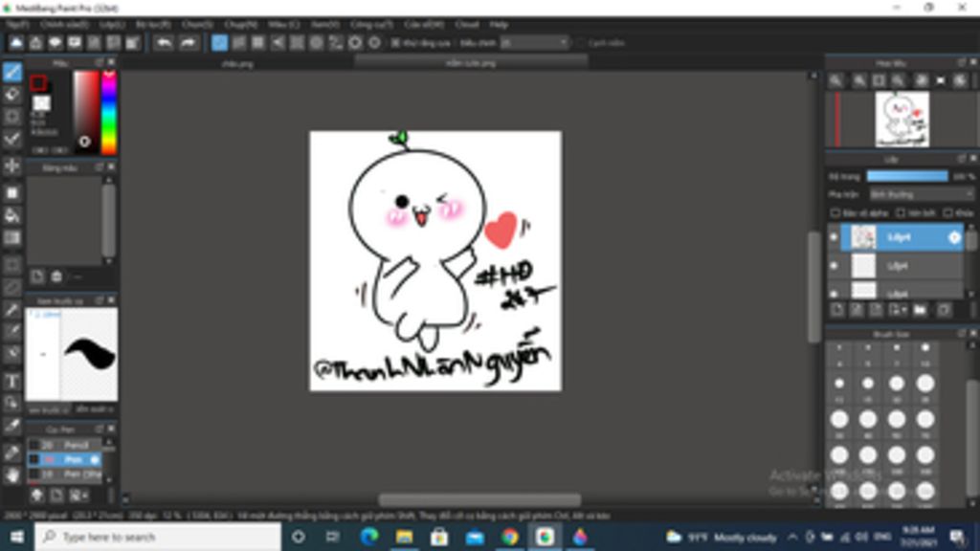Open Google Chrome from the taskbar

(x=510, y=538)
